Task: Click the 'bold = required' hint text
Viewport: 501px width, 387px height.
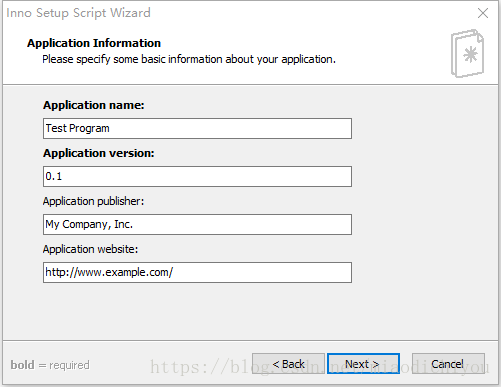Action: 50,365
